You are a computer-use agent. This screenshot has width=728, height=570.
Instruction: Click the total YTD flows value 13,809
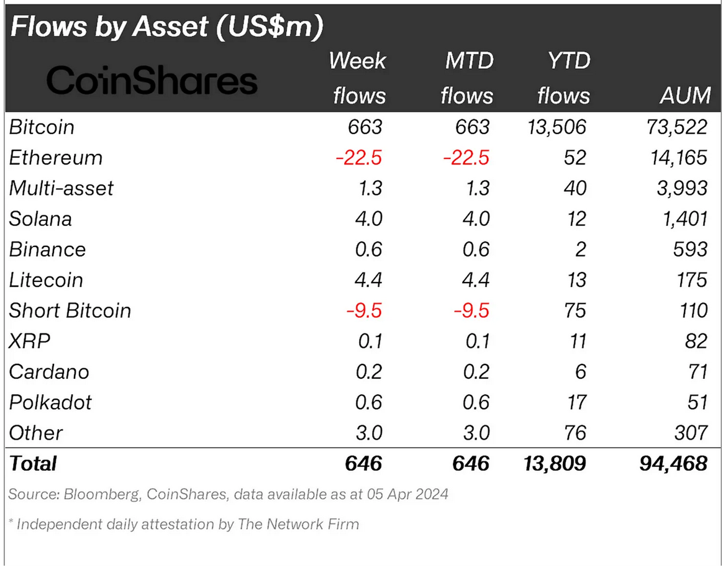coord(554,463)
